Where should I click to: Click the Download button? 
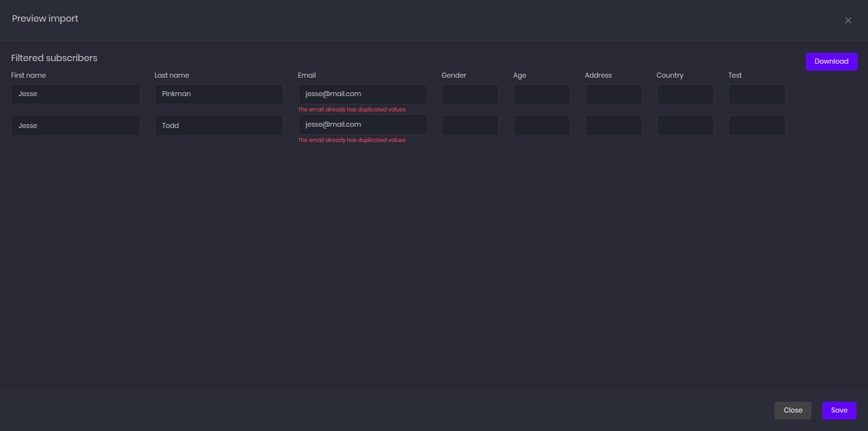click(x=831, y=62)
